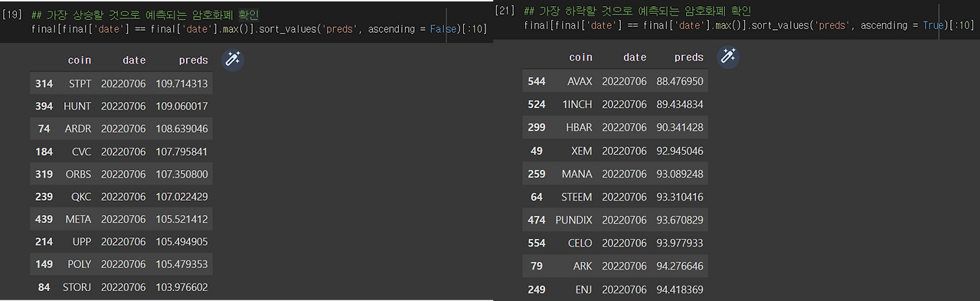980x301 pixels.
Task: Click the coin column header in the right table
Action: pos(581,57)
